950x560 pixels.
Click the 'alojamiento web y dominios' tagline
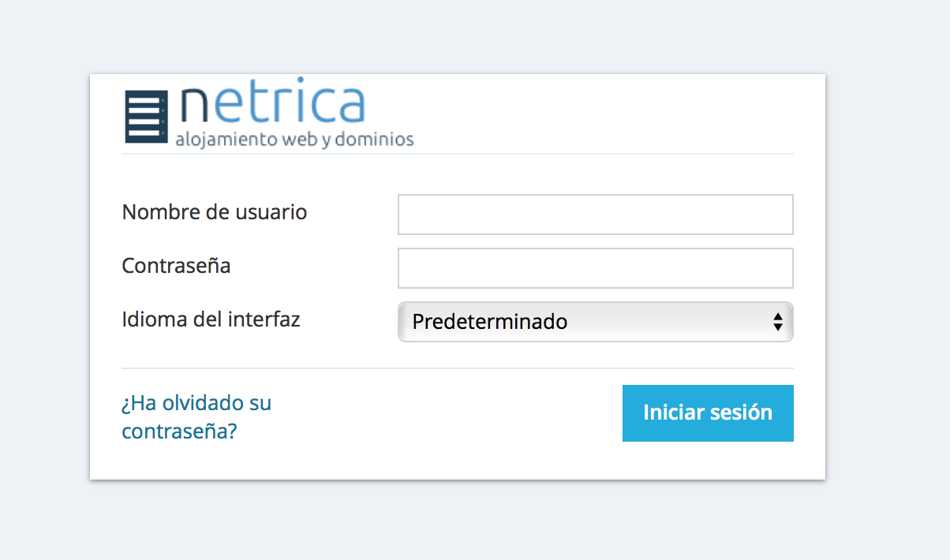pos(294,140)
